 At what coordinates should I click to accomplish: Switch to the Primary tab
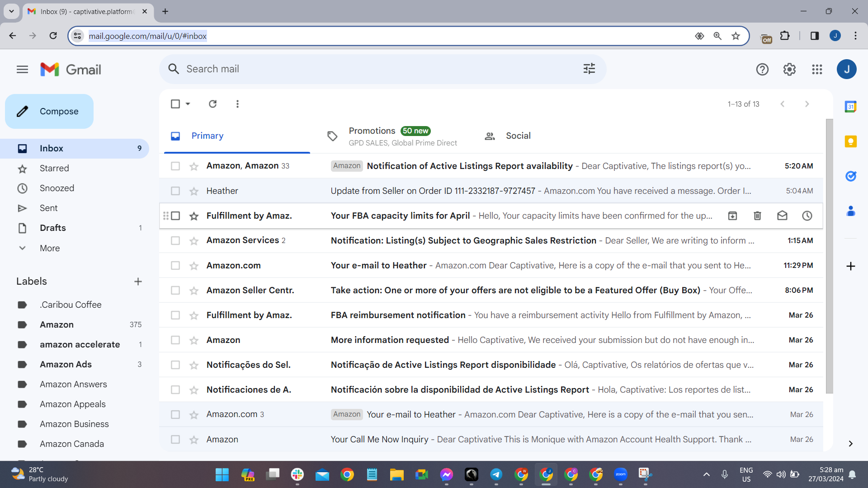tap(237, 136)
